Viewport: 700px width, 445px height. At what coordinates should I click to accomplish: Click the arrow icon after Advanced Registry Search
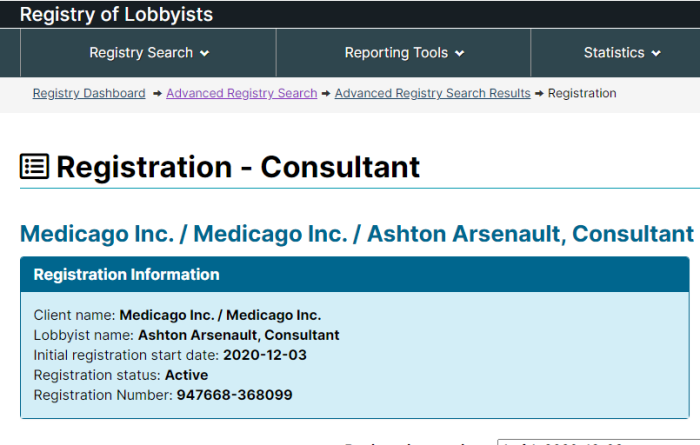click(326, 93)
